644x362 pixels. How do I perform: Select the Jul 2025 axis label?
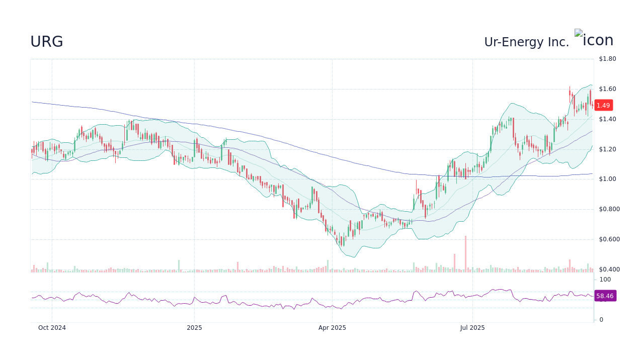472,327
